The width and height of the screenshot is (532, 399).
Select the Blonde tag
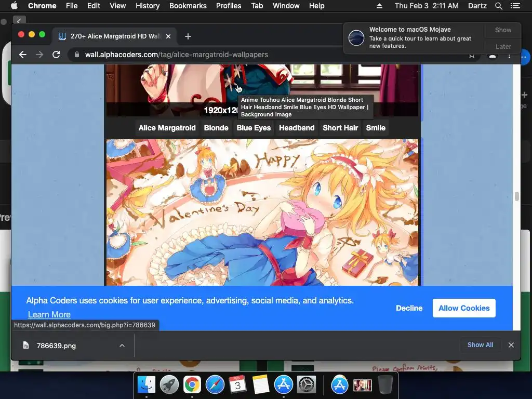[216, 128]
